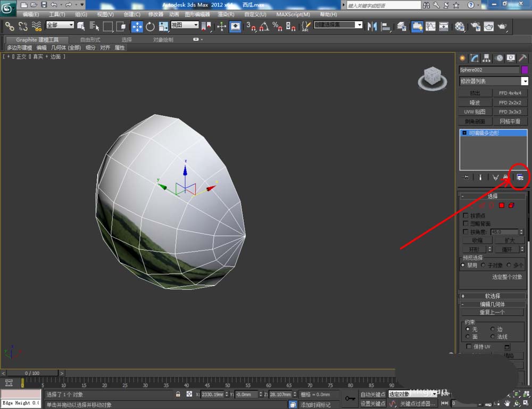Open the 修改器列表 dropdown
Screen dimensions: 532x409
[x=525, y=81]
